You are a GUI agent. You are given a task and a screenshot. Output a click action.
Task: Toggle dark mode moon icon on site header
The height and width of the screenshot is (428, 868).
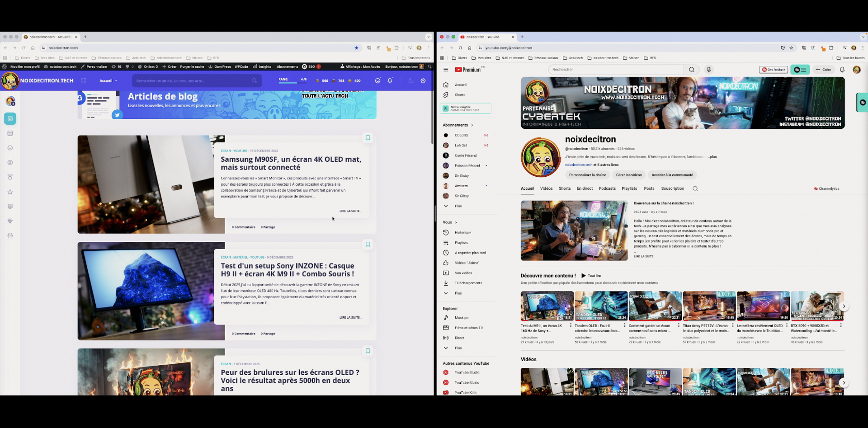tap(411, 81)
